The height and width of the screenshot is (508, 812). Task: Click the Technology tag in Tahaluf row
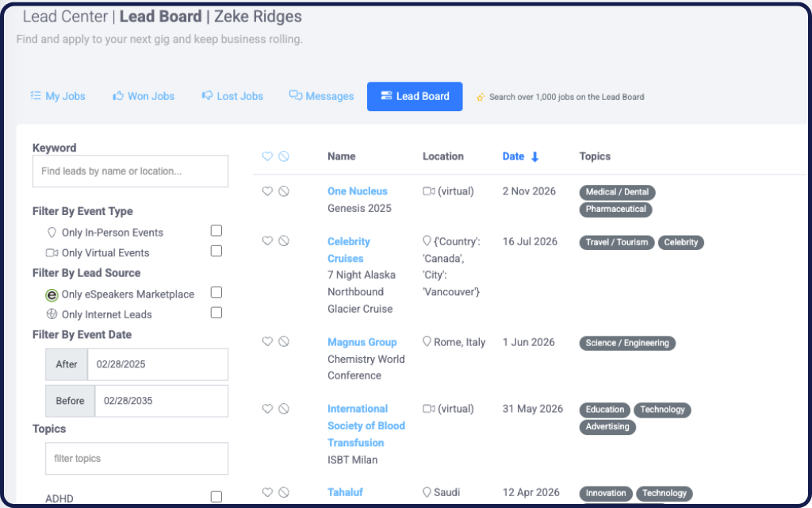(665, 494)
